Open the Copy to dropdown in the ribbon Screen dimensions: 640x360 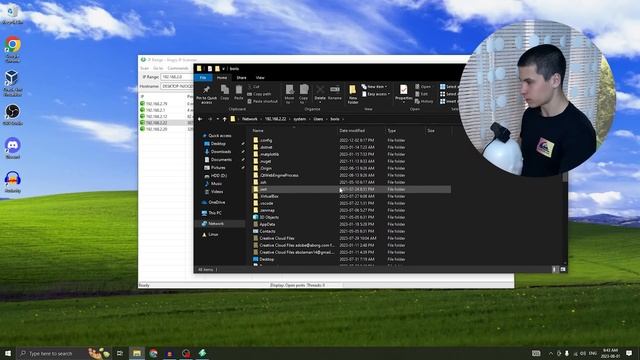(x=304, y=94)
